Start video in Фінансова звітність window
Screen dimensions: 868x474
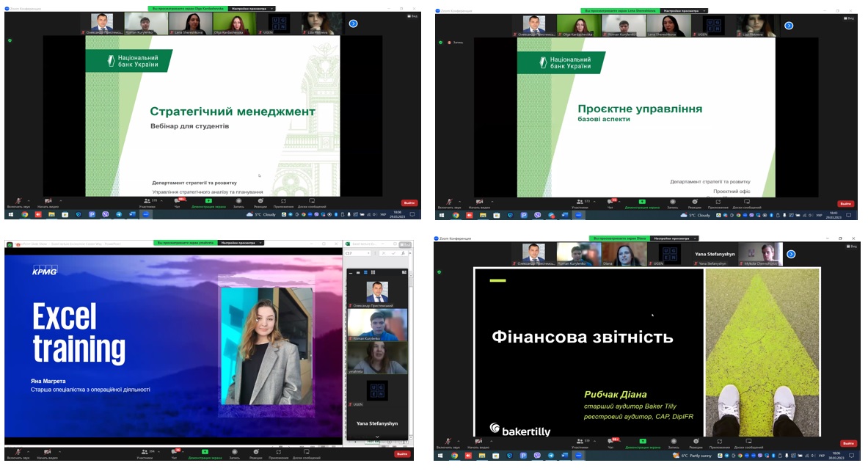pos(478,443)
